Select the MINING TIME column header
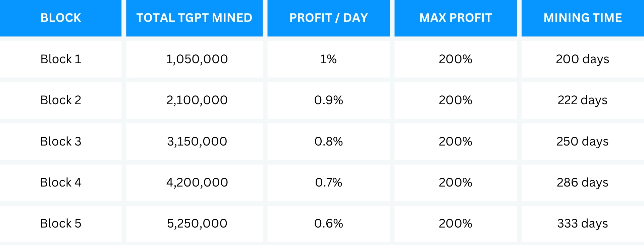The image size is (644, 245). (583, 18)
